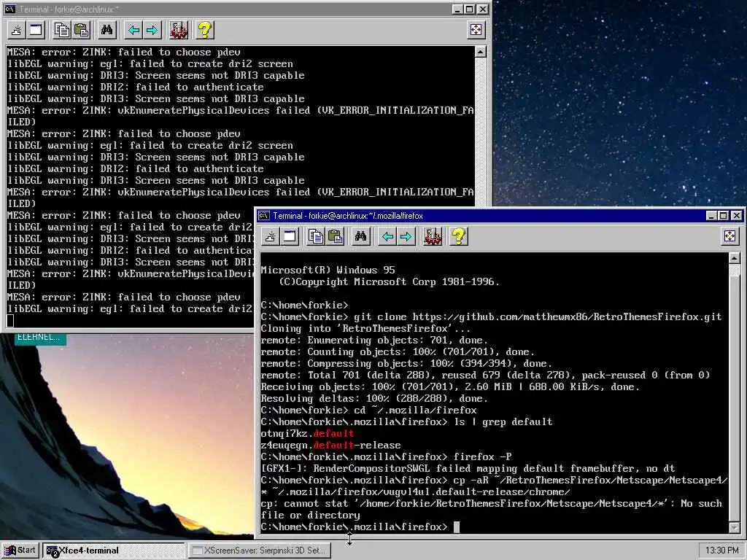The image size is (747, 560).
Task: Open new window icon in .mozilla/firefox terminal
Action: click(290, 237)
